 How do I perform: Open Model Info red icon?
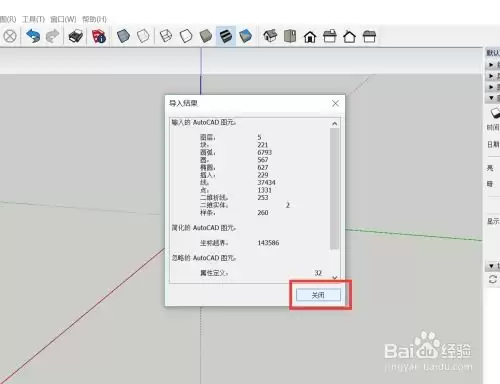click(x=99, y=36)
